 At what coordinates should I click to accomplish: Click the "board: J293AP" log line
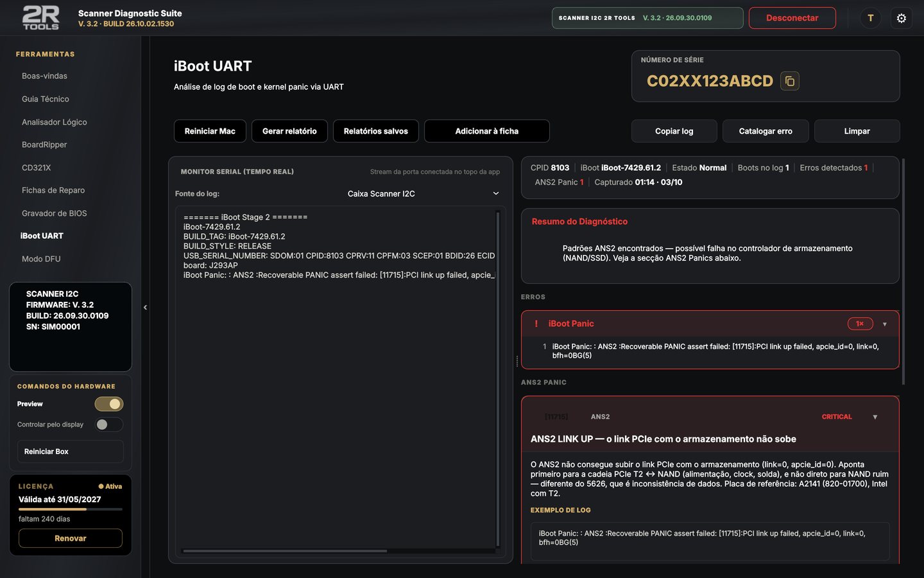(210, 265)
